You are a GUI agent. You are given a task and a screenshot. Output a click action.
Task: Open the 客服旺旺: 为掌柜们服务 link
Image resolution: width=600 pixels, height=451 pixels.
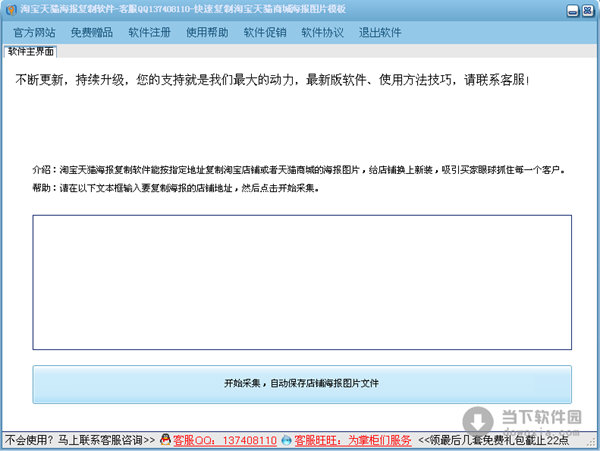[352, 440]
